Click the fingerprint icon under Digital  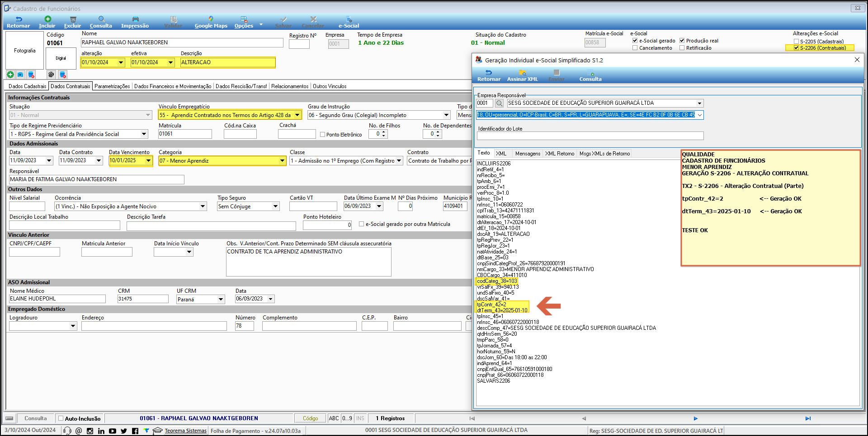pos(51,75)
